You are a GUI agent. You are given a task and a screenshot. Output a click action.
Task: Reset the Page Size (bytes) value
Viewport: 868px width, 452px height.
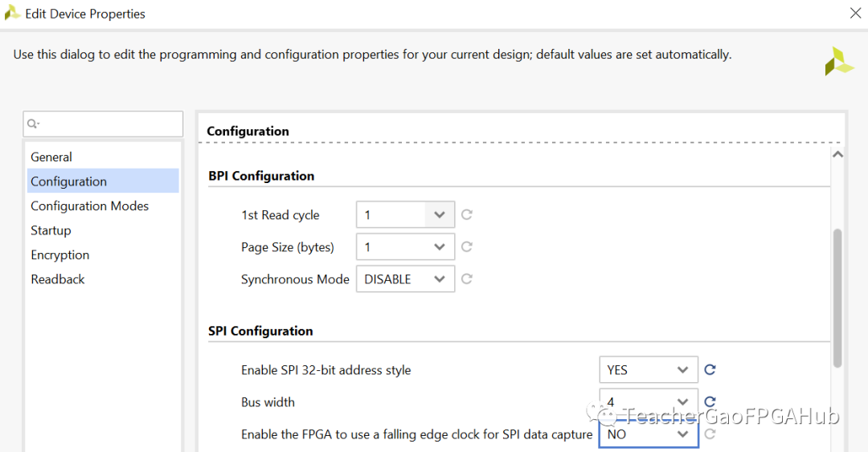click(x=466, y=247)
